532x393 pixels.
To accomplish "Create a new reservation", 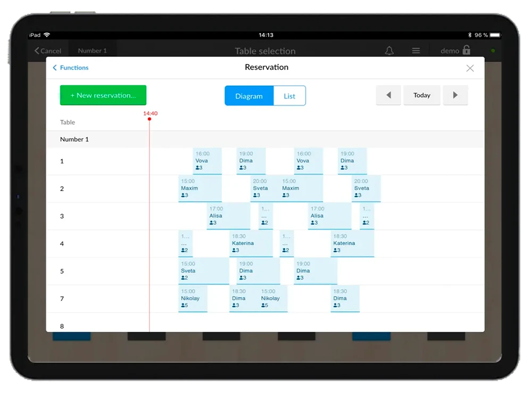I will pyautogui.click(x=103, y=95).
